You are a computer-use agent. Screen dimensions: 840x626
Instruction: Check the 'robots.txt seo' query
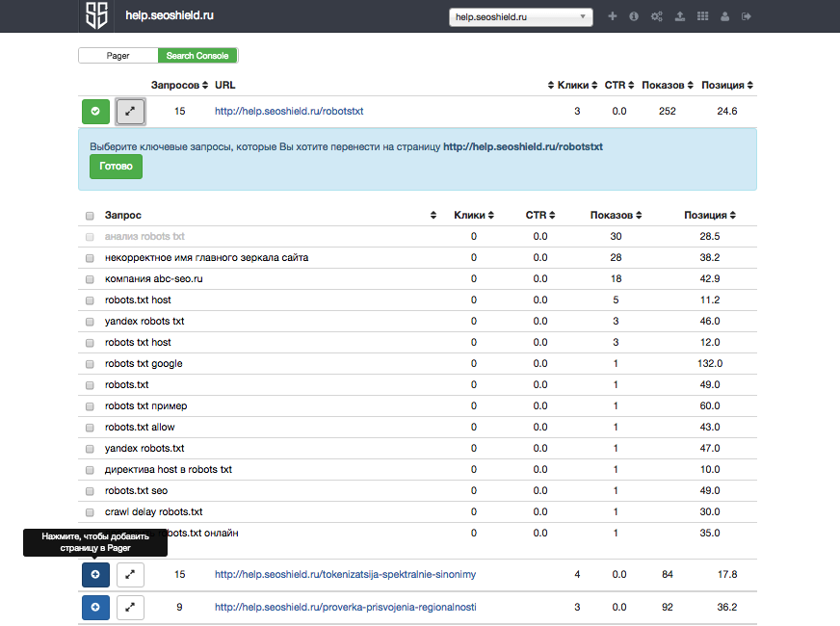[x=90, y=491]
